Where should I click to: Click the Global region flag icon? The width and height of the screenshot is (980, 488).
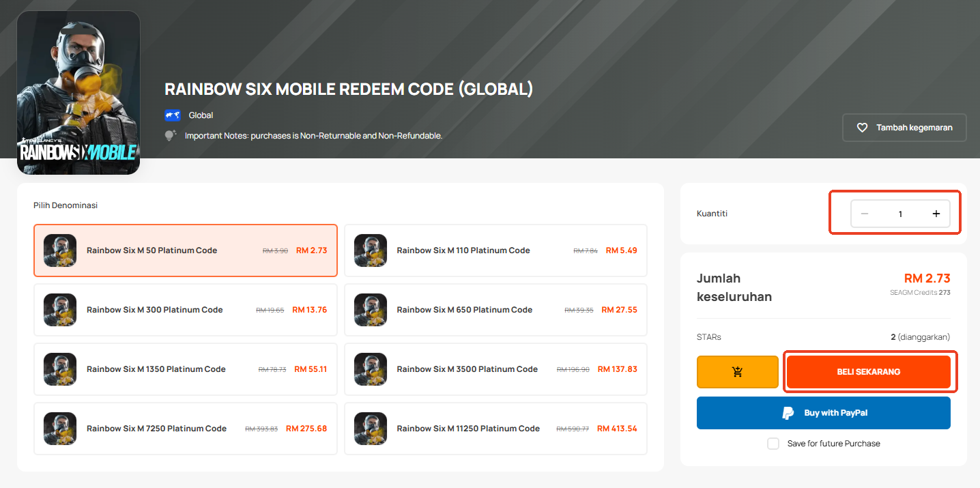(x=171, y=115)
